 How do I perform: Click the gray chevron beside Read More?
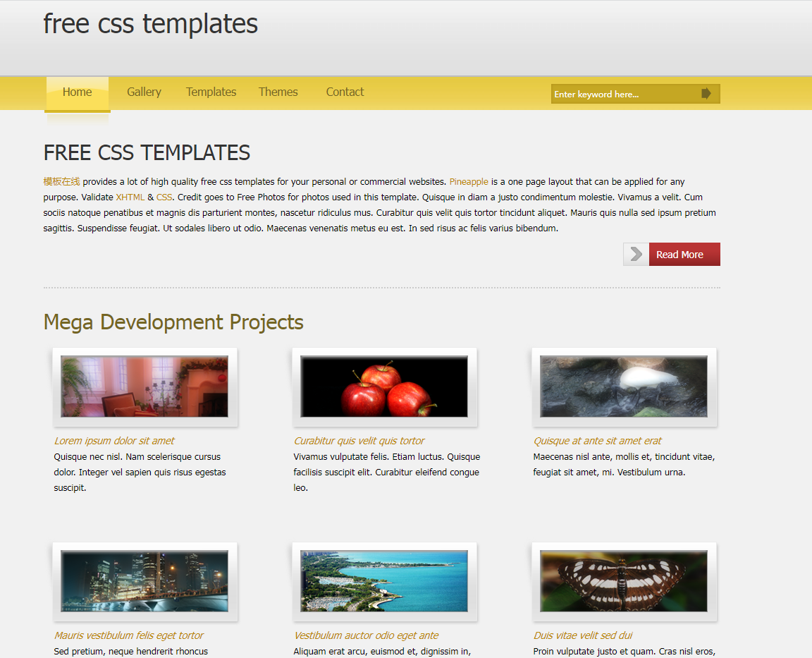[x=636, y=255]
